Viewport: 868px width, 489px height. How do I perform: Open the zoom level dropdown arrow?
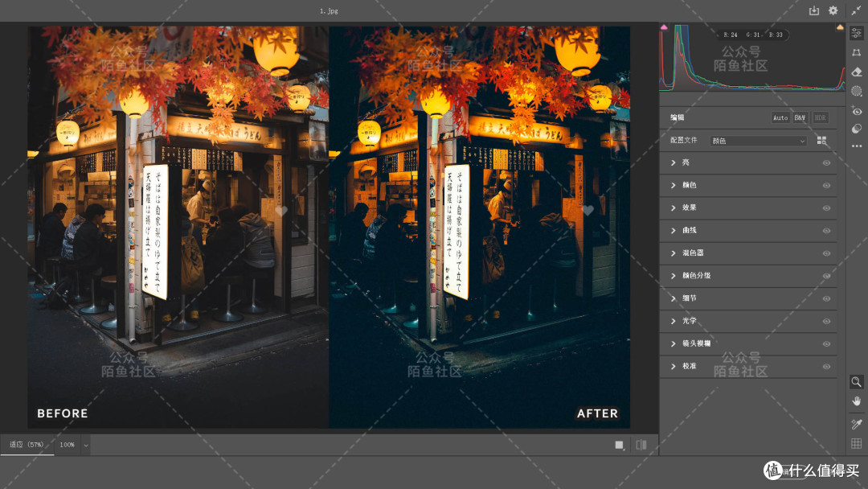pyautogui.click(x=86, y=445)
